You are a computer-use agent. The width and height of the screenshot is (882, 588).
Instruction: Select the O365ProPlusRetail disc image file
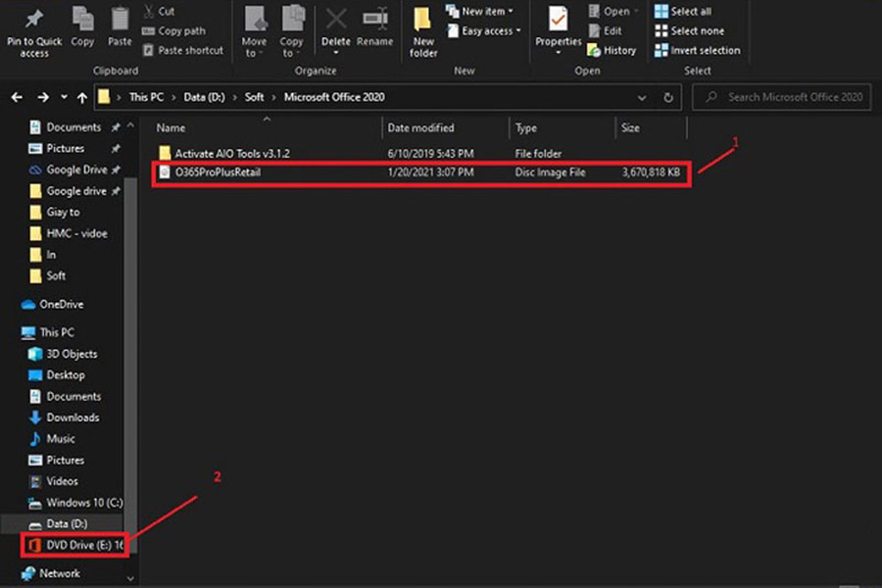418,172
